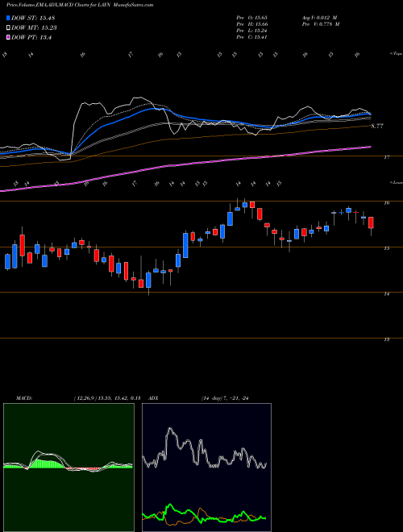403x532 pixels.
Task: Select the 'DOW PT: 13.4' legend label
Action: pyautogui.click(x=31, y=38)
